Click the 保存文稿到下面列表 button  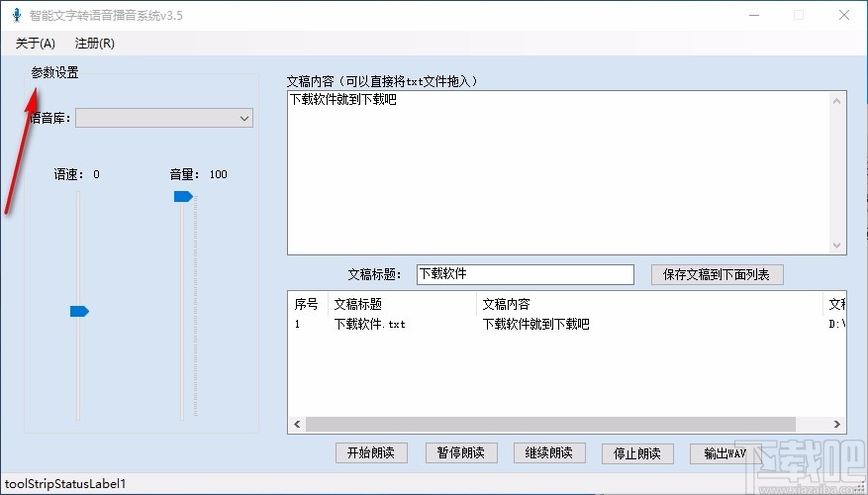pos(717,274)
